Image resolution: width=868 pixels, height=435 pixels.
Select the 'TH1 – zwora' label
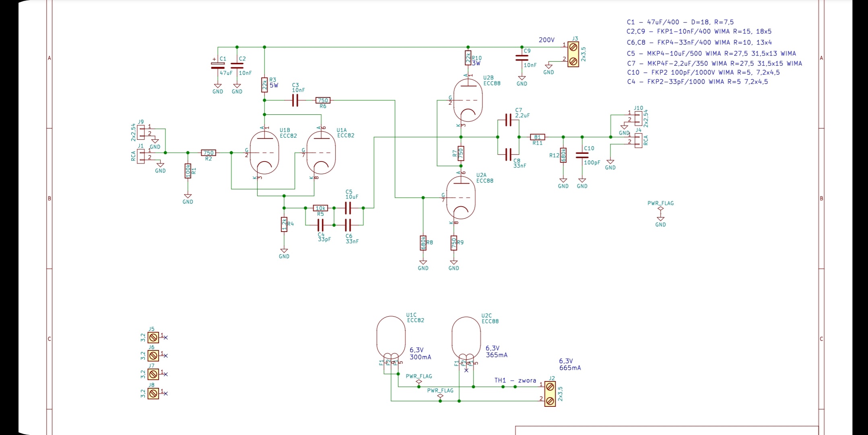(x=515, y=380)
